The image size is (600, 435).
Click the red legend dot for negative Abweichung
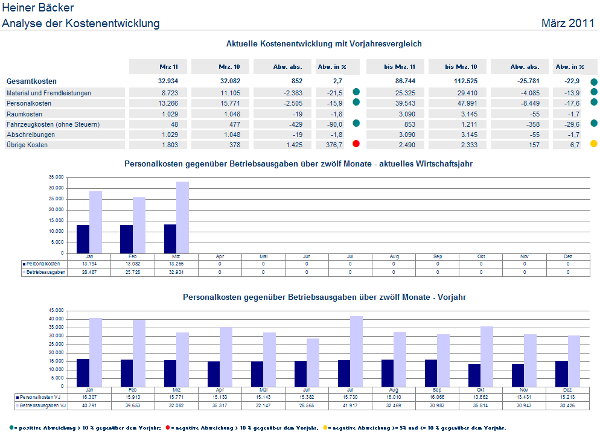coord(168,427)
